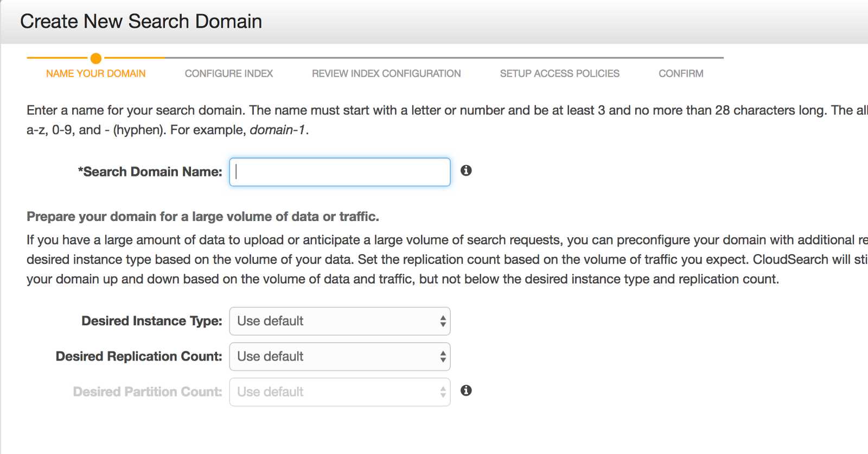Click the gray wizard progress line

[x=444, y=58]
